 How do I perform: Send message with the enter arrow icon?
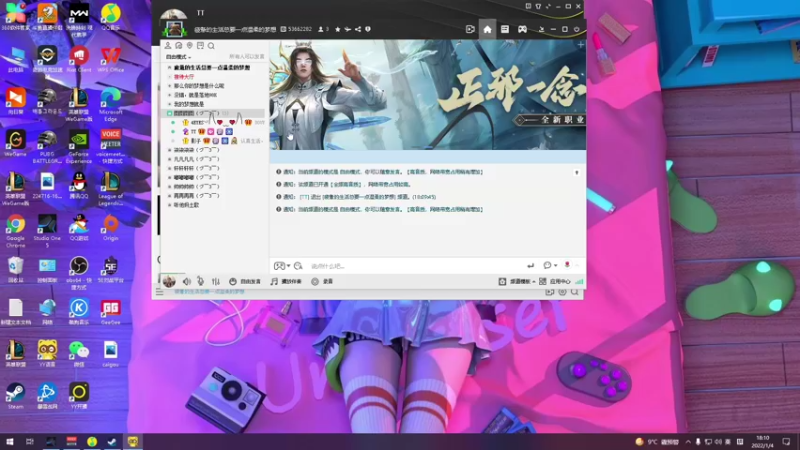click(531, 266)
